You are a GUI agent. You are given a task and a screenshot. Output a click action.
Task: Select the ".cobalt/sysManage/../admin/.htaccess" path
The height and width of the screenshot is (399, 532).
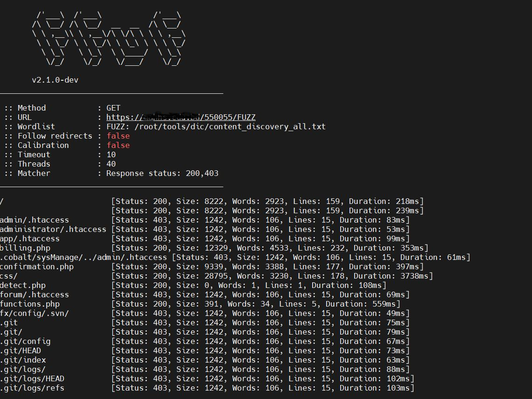coord(84,257)
